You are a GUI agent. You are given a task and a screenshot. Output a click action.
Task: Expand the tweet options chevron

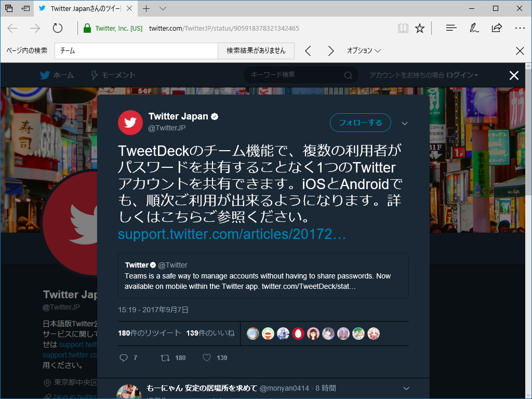click(x=405, y=123)
